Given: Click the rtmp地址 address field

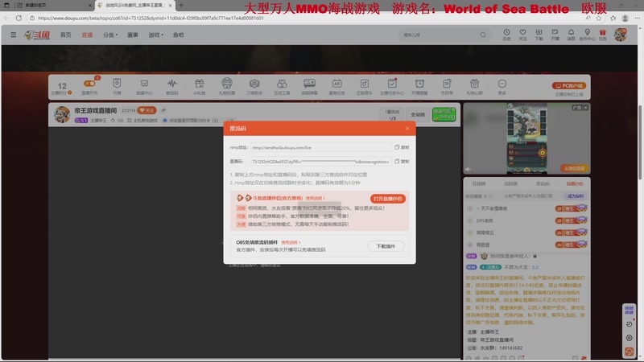Looking at the screenshot, I should pyautogui.click(x=320, y=147).
